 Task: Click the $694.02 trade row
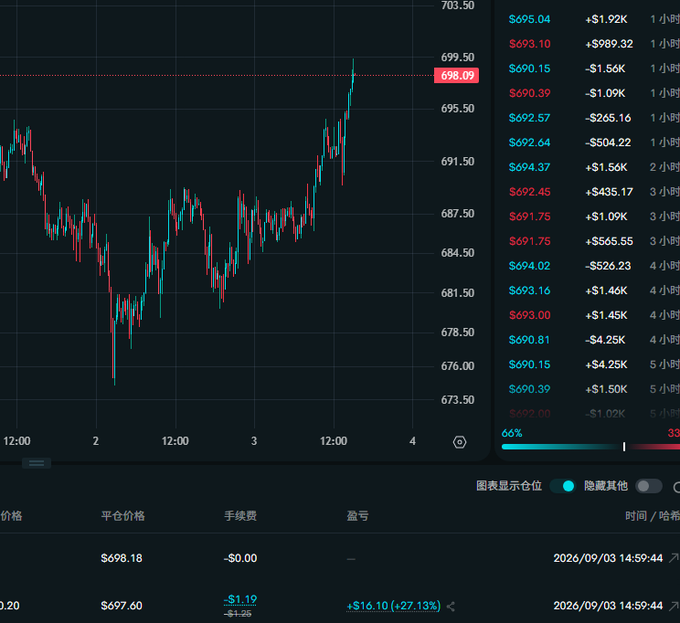pos(594,266)
